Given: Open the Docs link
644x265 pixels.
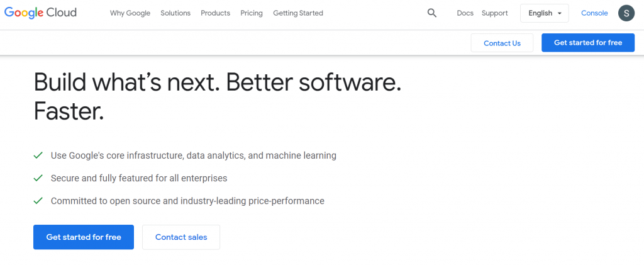Looking at the screenshot, I should [465, 13].
